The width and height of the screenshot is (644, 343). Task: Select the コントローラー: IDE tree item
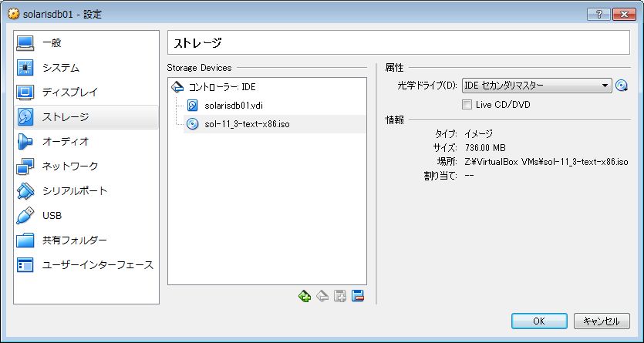(222, 87)
